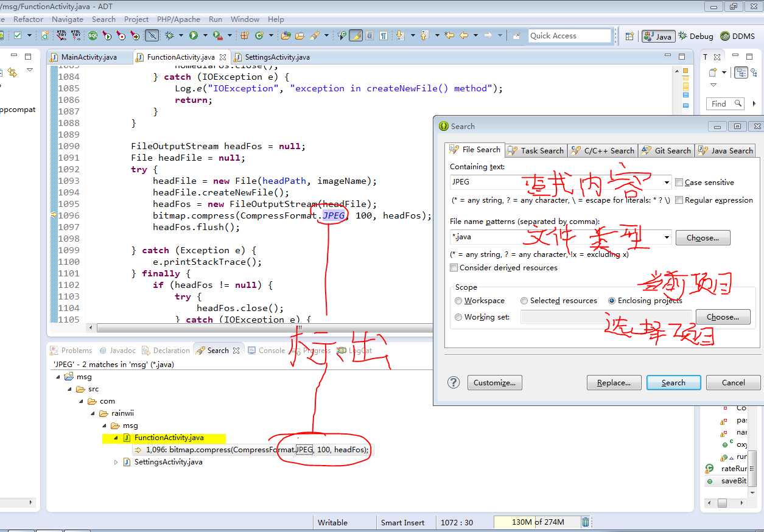Collapse the msg project tree node

tap(59, 377)
